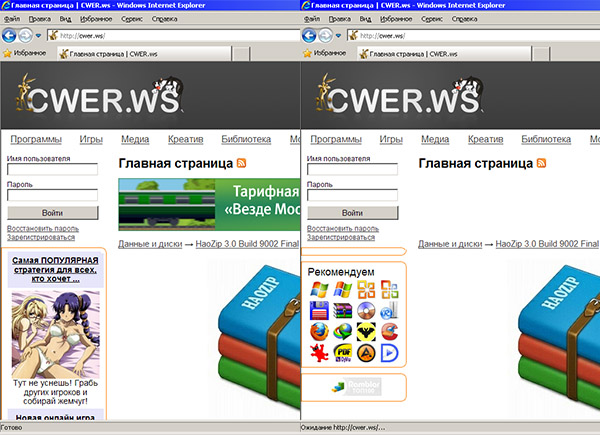Click the Войти button in left window

pyautogui.click(x=52, y=213)
